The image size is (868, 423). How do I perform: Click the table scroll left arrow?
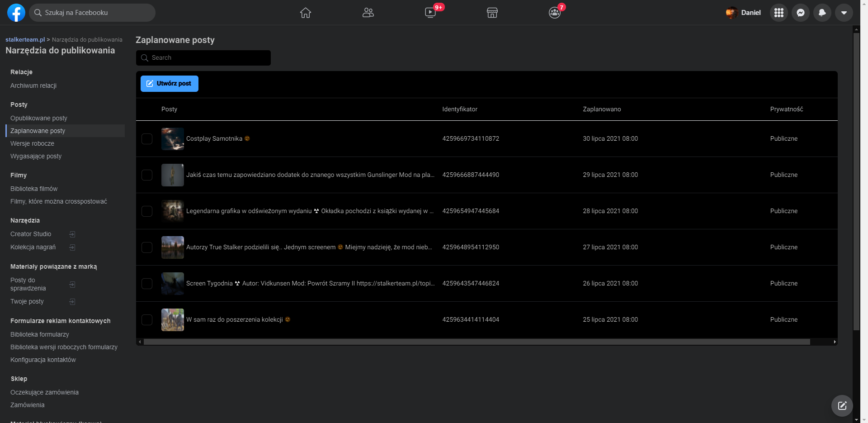pos(140,342)
